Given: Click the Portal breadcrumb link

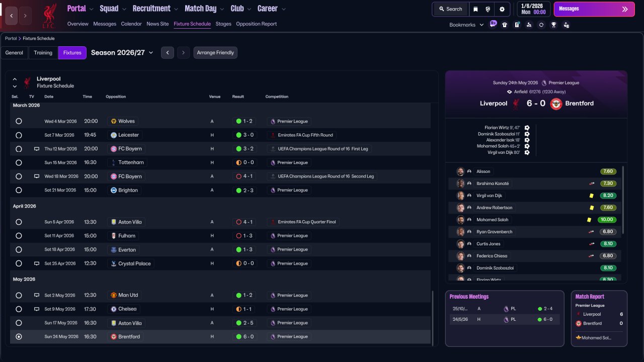Looking at the screenshot, I should (x=11, y=38).
